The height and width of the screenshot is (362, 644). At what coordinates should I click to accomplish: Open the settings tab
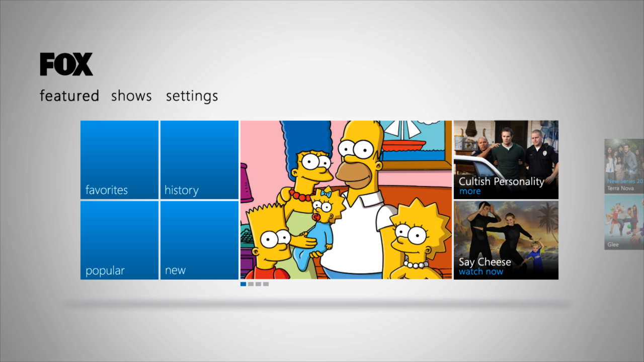tap(192, 96)
